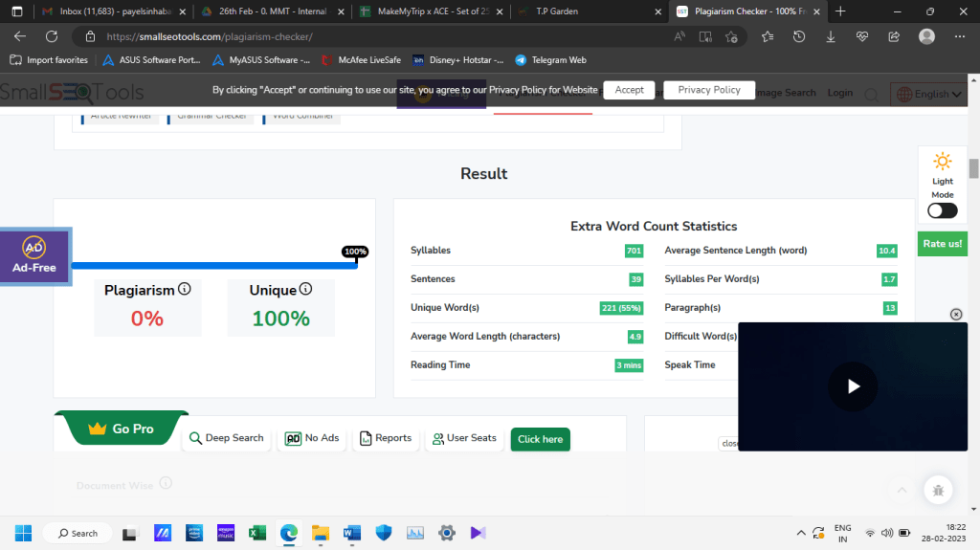Click the browser address bar
Viewport: 980px width, 550px height.
pos(383,36)
